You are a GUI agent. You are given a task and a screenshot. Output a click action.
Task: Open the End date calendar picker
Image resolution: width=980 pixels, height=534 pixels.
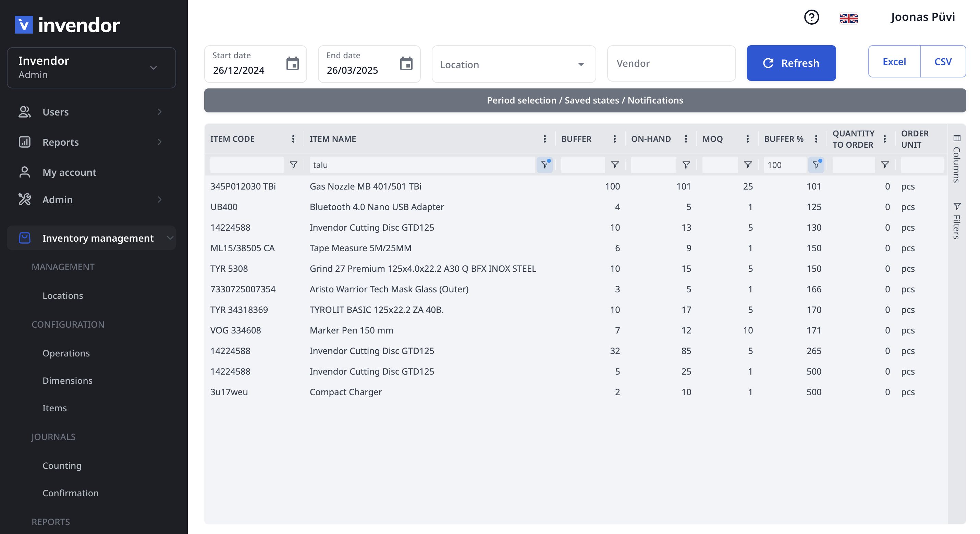(406, 63)
